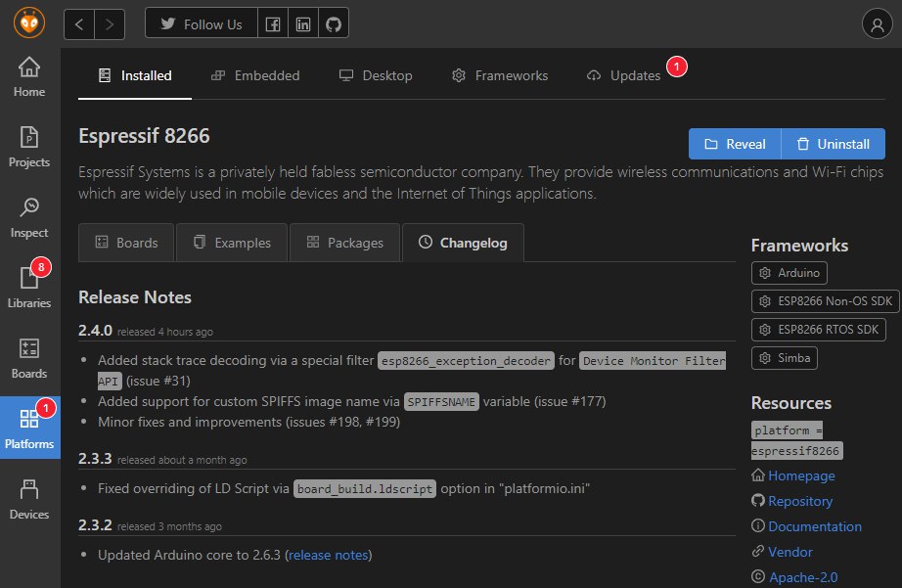This screenshot has height=588, width=902.
Task: Select the Changelog sub-tab
Action: pos(463,243)
